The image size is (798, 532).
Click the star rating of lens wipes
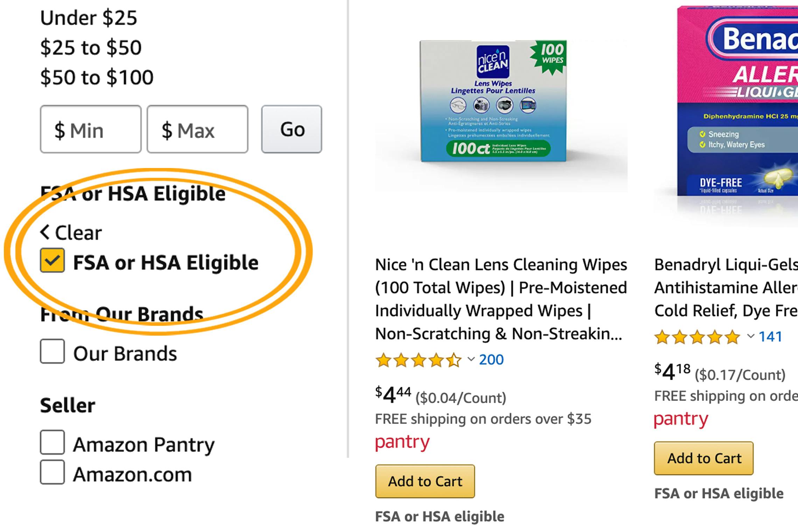[x=418, y=360]
